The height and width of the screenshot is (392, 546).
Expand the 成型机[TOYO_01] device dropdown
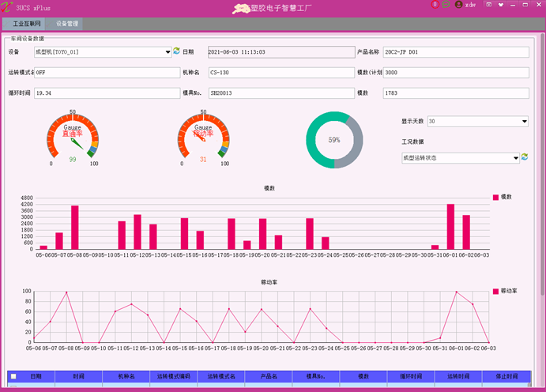(x=103, y=52)
